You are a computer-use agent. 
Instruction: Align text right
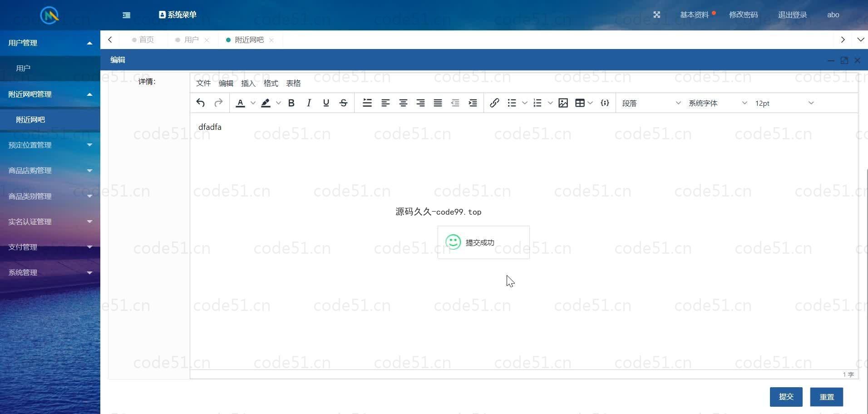pyautogui.click(x=421, y=103)
